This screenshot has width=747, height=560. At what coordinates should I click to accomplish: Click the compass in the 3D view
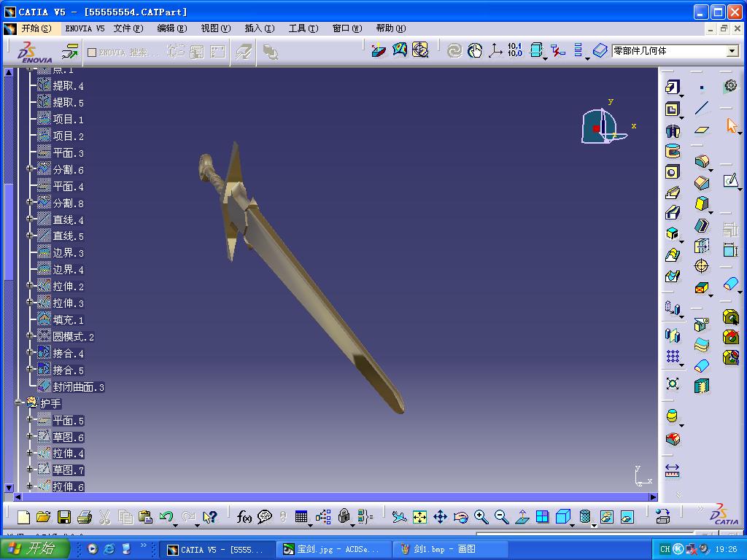603,127
